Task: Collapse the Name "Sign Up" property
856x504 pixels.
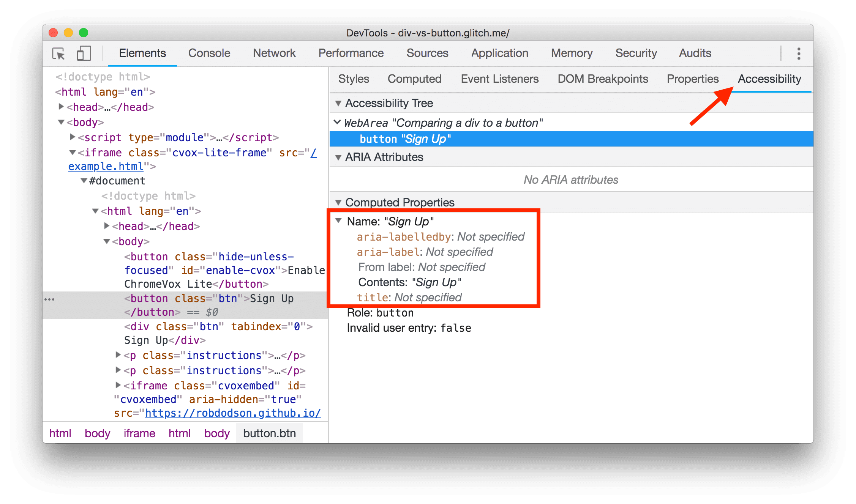Action: (x=339, y=221)
